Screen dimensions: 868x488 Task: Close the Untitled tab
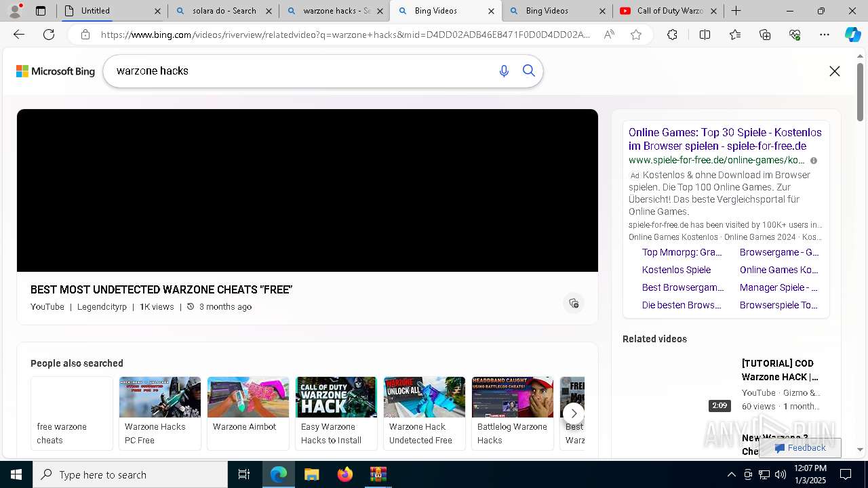157,11
